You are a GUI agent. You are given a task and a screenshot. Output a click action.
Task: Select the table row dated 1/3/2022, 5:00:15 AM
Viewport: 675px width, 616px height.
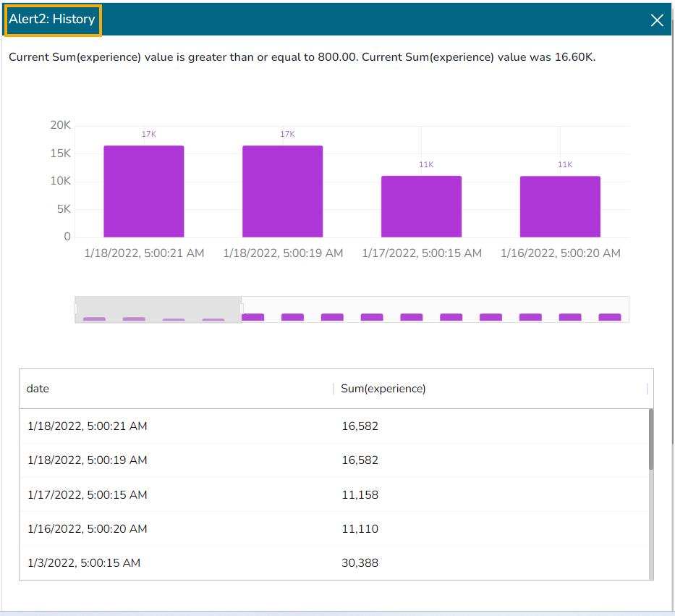point(84,563)
